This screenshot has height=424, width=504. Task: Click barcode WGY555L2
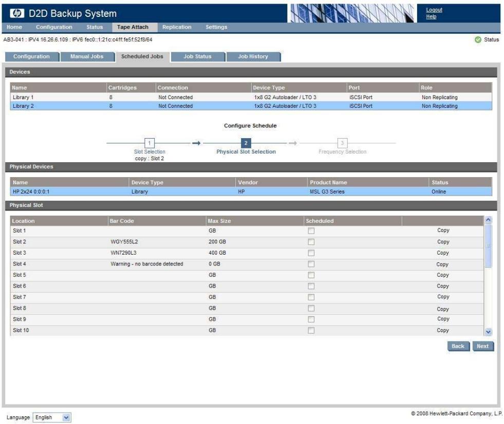[124, 242]
